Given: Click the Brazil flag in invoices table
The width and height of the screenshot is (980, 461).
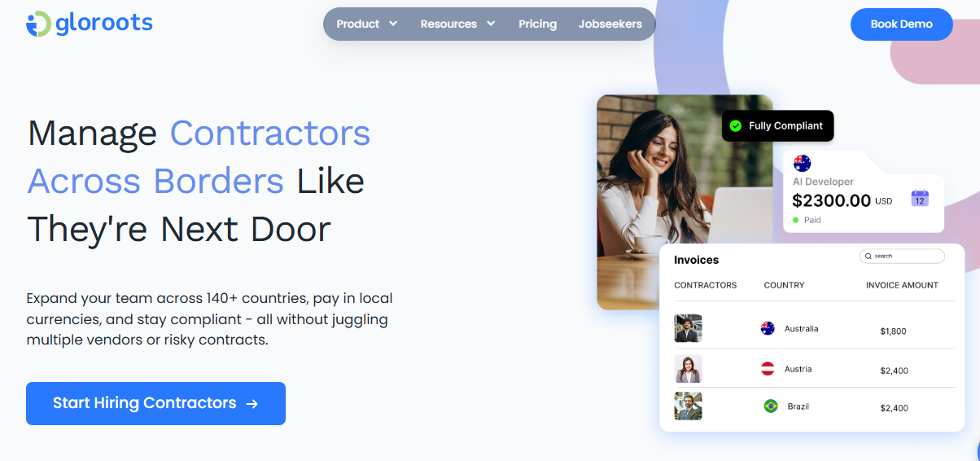Looking at the screenshot, I should point(771,406).
